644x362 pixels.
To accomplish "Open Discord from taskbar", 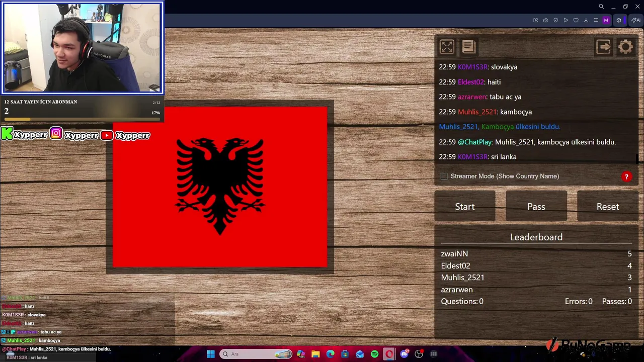I will 405,354.
